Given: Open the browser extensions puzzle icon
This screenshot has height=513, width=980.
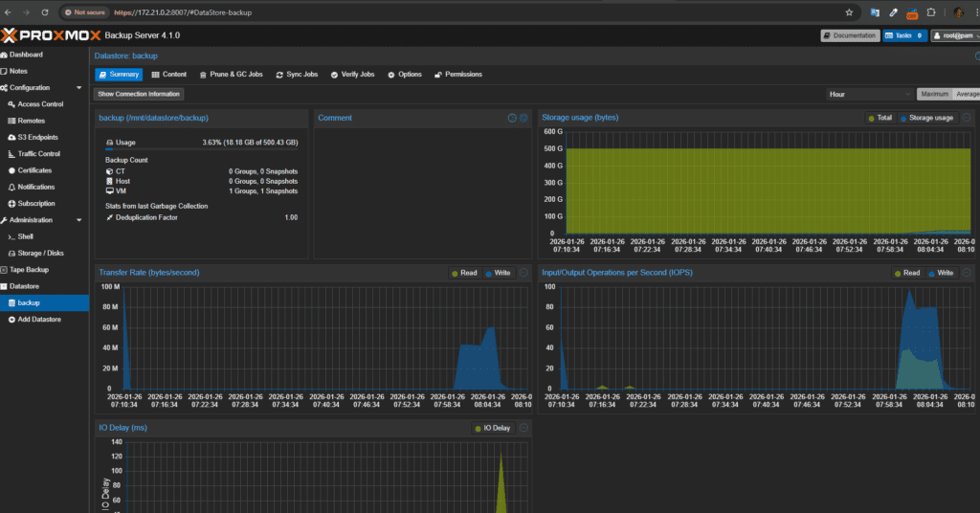Looking at the screenshot, I should coord(930,12).
